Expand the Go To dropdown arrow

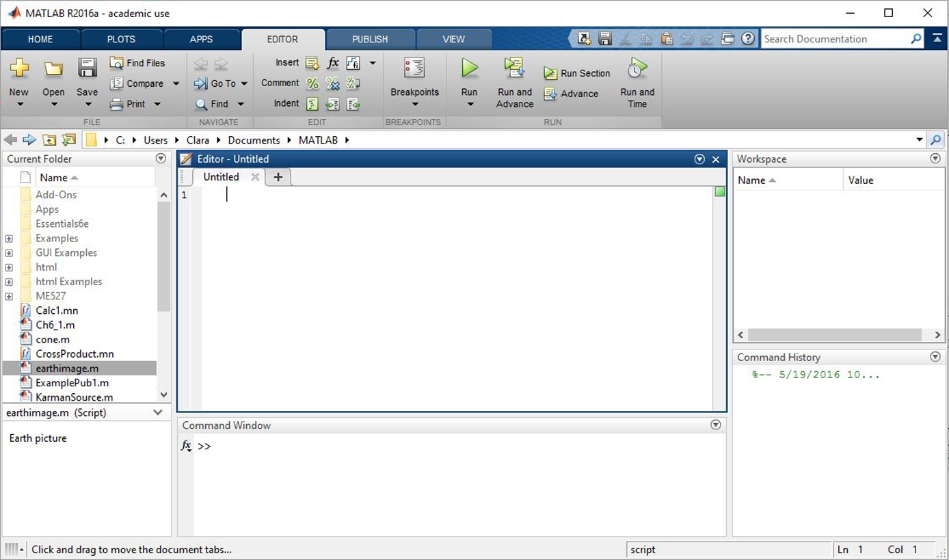click(244, 84)
